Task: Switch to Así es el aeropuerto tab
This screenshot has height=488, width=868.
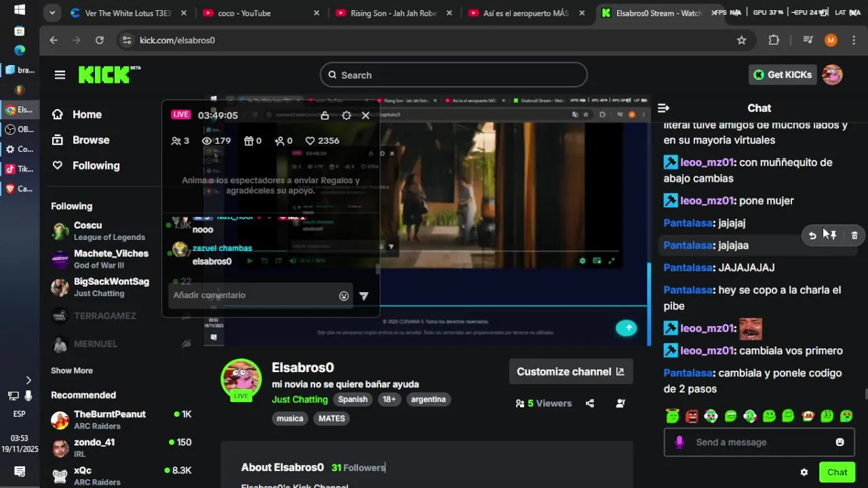Action: [527, 13]
